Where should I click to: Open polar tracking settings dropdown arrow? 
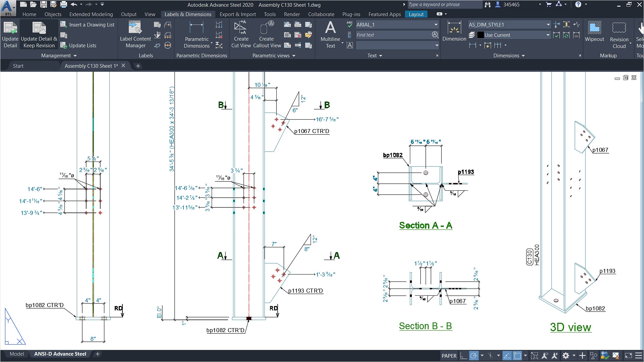pos(482,356)
